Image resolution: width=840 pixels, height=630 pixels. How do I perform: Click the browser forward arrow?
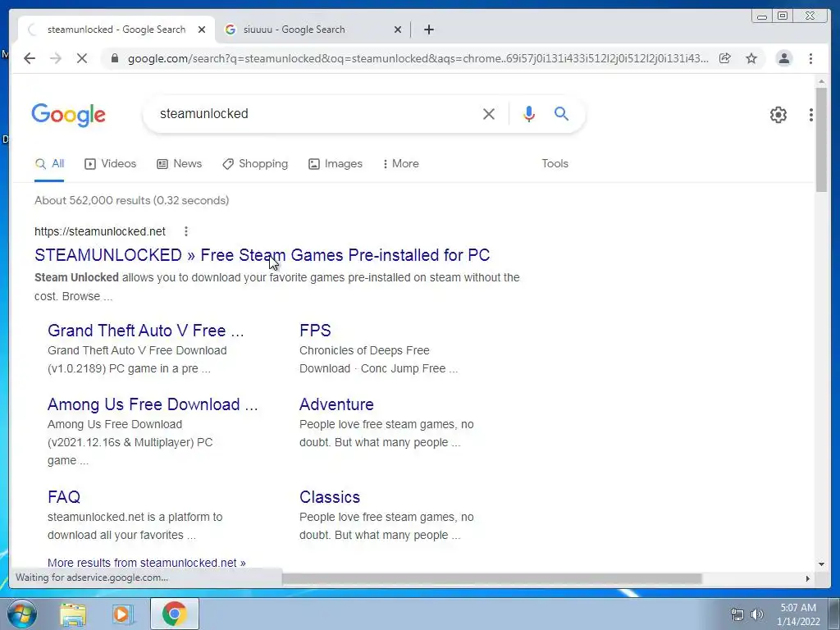[x=56, y=58]
